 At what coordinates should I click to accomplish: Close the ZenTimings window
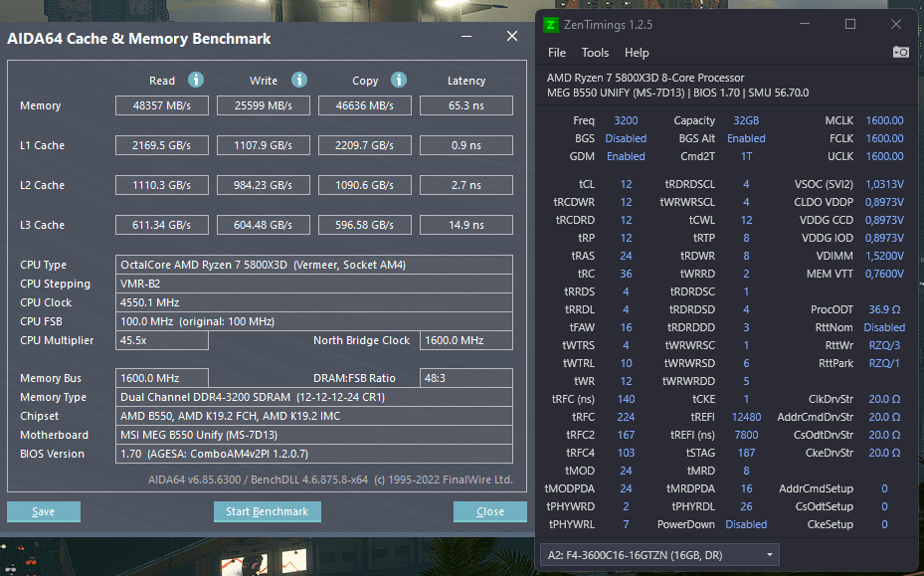coord(896,24)
